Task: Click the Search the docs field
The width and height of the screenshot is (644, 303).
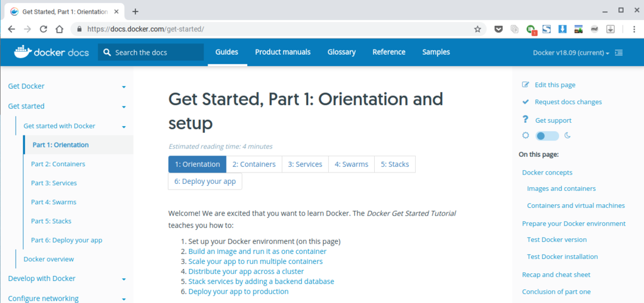Action: [151, 52]
